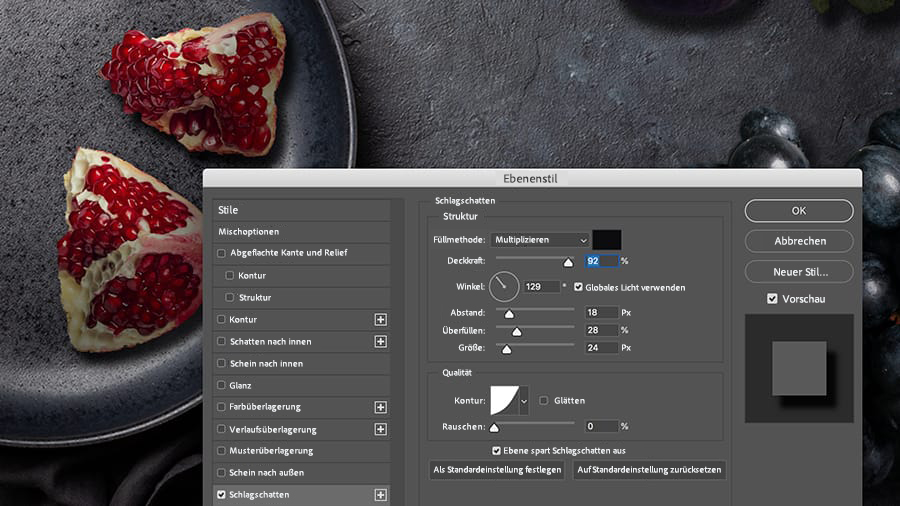Click the Deckkraft value field showing 92

coord(602,261)
